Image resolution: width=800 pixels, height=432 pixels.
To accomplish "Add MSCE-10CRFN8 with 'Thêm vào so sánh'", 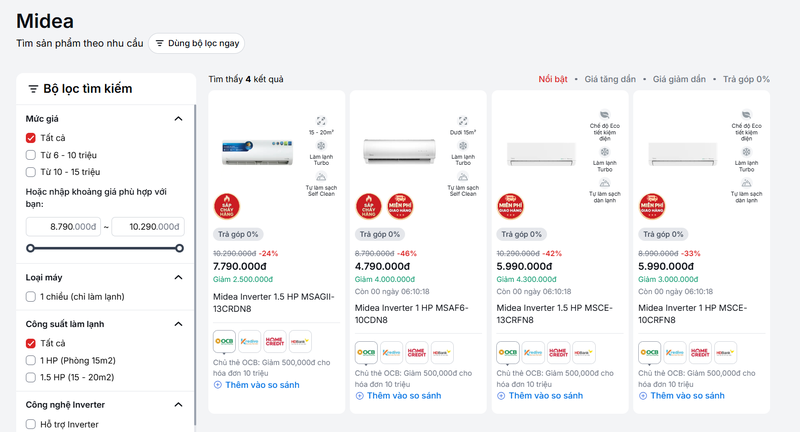I will point(681,396).
